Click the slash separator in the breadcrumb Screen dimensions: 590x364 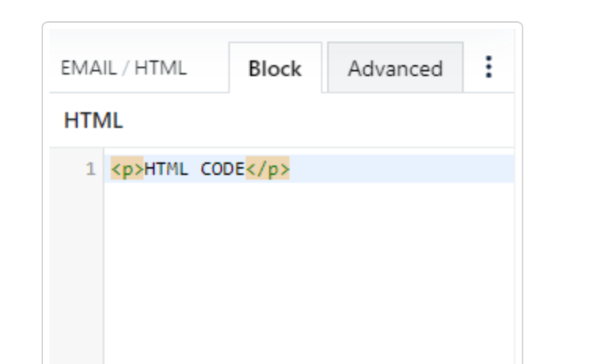[x=122, y=68]
